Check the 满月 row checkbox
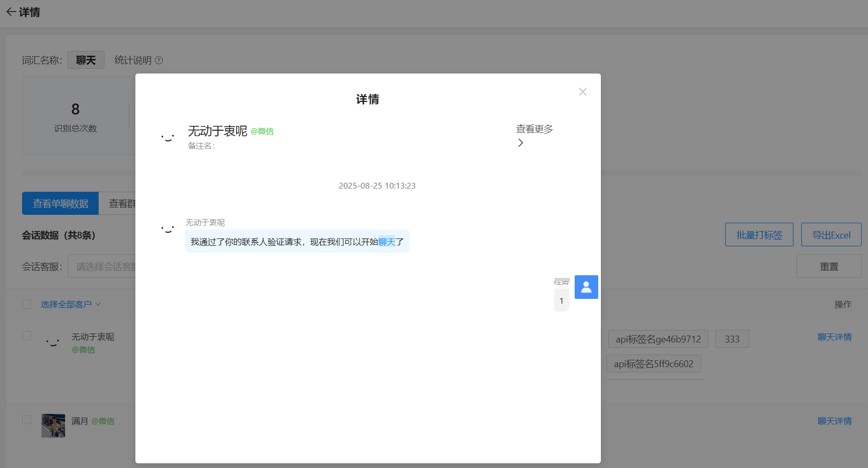 click(27, 420)
